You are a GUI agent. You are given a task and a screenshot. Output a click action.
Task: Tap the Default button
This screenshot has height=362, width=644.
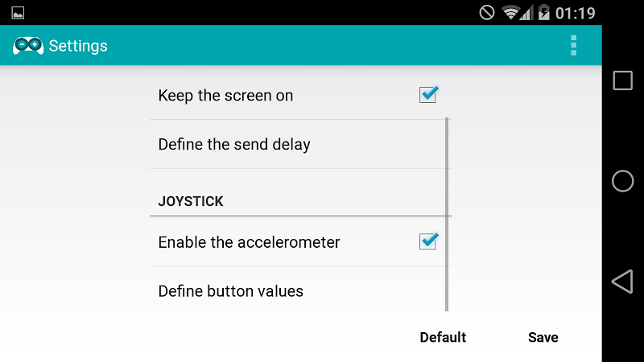click(x=443, y=337)
